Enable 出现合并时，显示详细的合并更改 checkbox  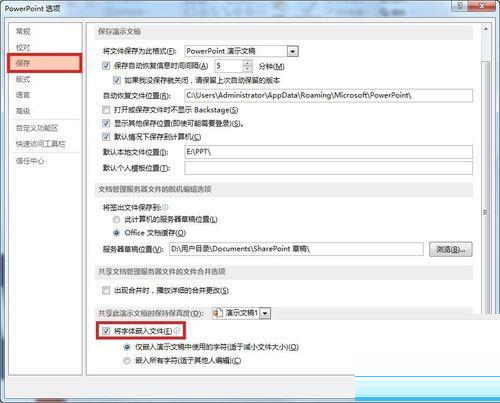(x=106, y=290)
